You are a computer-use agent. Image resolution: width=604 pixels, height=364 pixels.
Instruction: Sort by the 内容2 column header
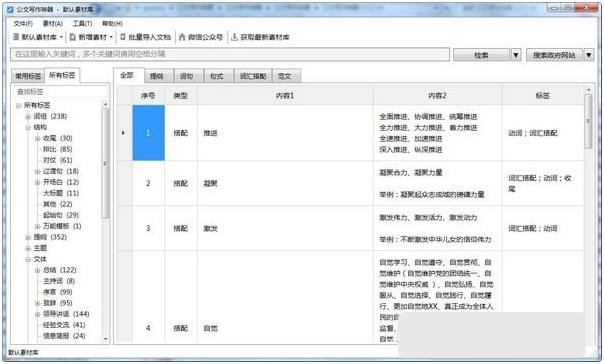click(438, 96)
